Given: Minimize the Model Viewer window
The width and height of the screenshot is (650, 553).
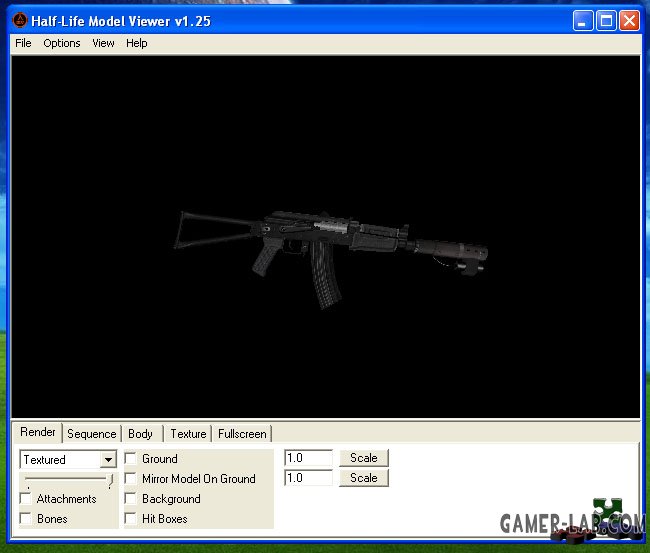Looking at the screenshot, I should (x=582, y=20).
